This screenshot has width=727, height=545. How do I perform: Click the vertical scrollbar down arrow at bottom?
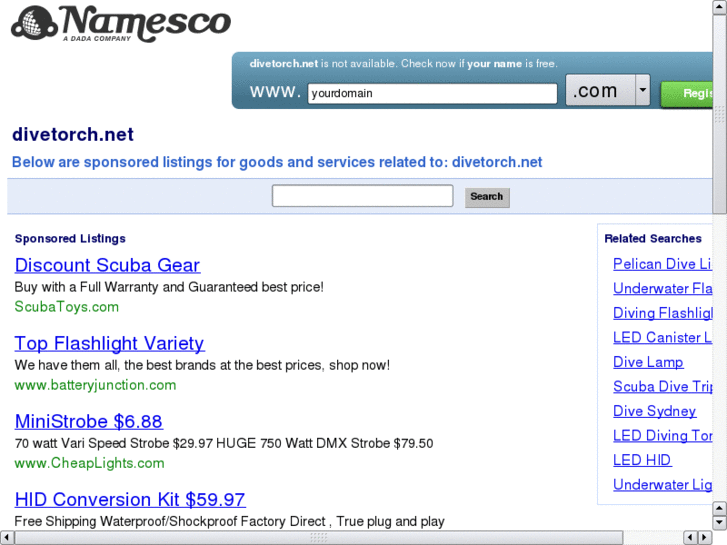point(720,523)
